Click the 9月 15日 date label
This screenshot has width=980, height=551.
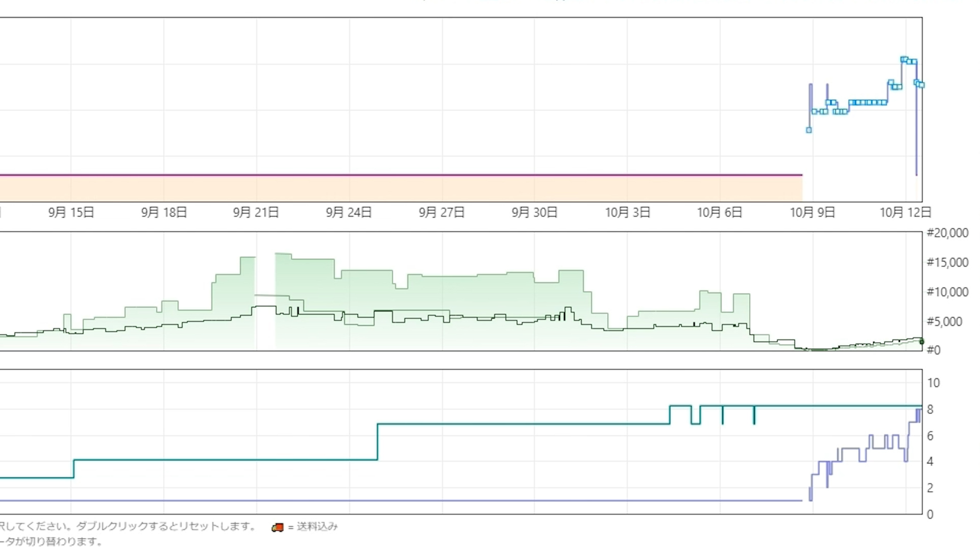pyautogui.click(x=71, y=212)
